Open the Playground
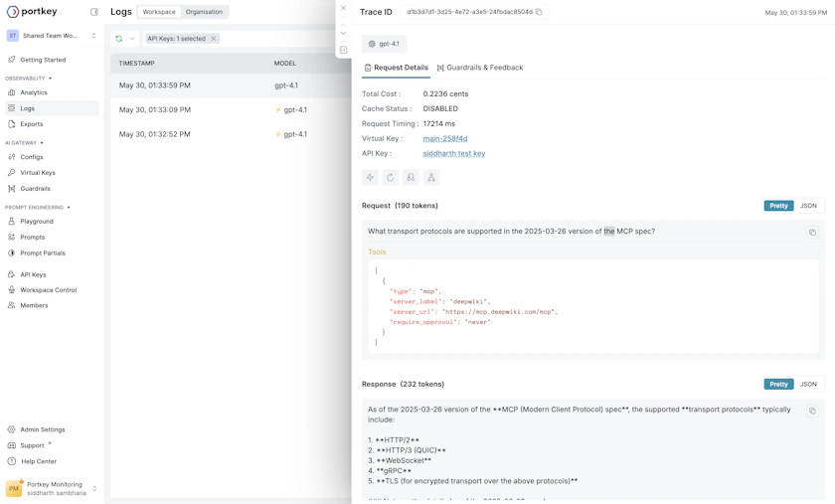Screen dimensions: 835x504 click(x=37, y=221)
